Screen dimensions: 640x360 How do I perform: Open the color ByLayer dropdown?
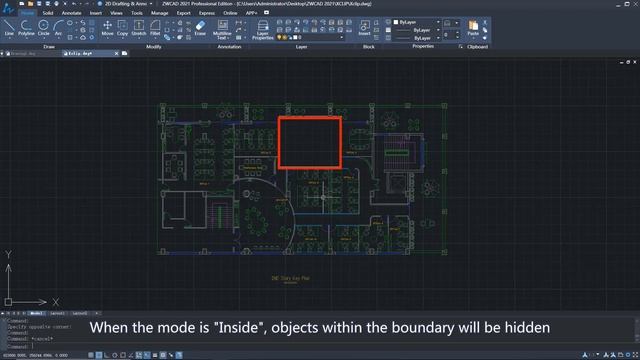438,22
